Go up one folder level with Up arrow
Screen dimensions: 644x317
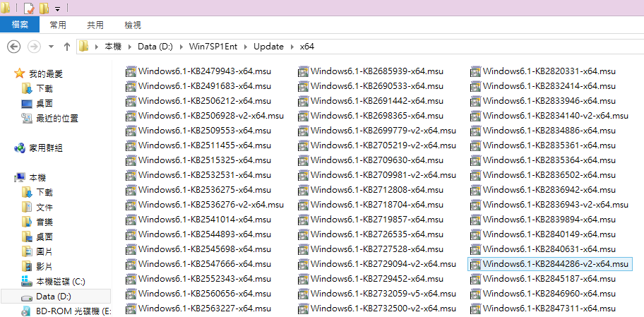[x=67, y=47]
